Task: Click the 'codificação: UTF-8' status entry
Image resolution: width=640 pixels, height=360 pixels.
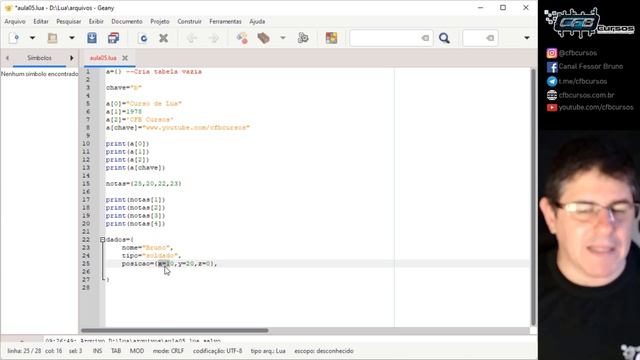Action: pos(218,351)
